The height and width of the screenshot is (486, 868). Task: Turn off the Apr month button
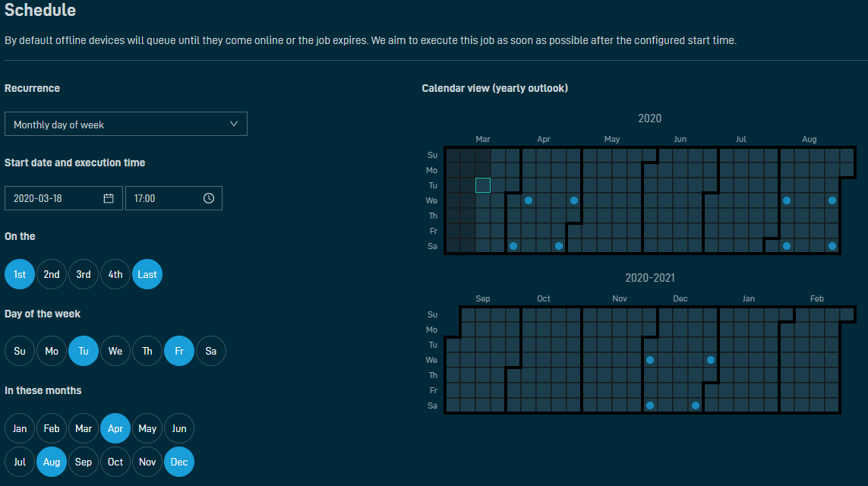point(115,428)
